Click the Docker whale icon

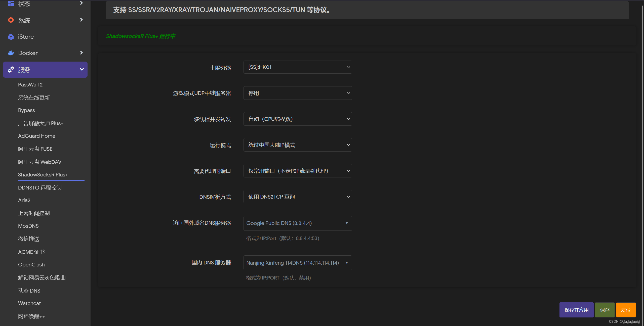tap(11, 53)
